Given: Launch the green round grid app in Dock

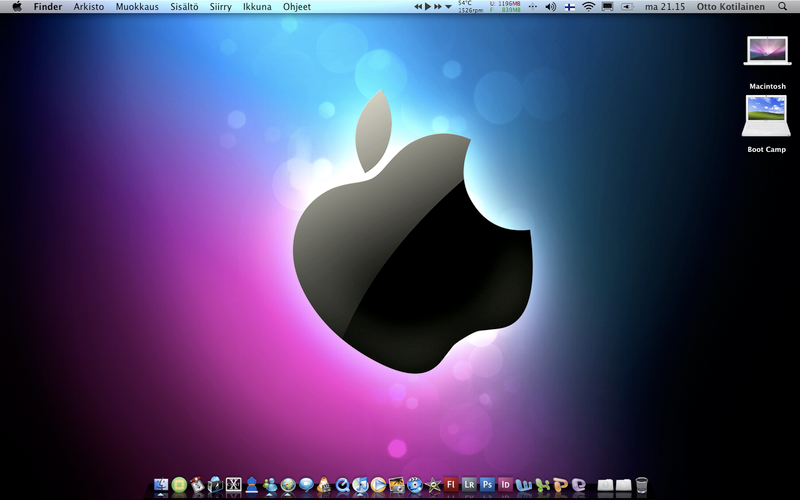Looking at the screenshot, I should [x=179, y=485].
